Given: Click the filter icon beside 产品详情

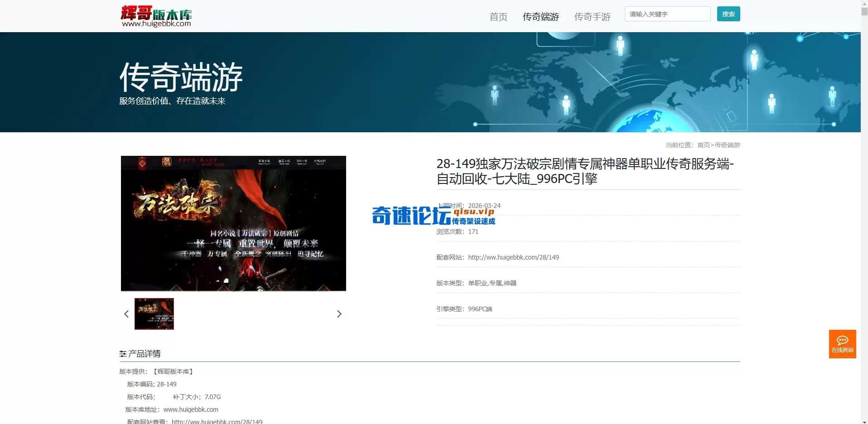Looking at the screenshot, I should click(122, 353).
